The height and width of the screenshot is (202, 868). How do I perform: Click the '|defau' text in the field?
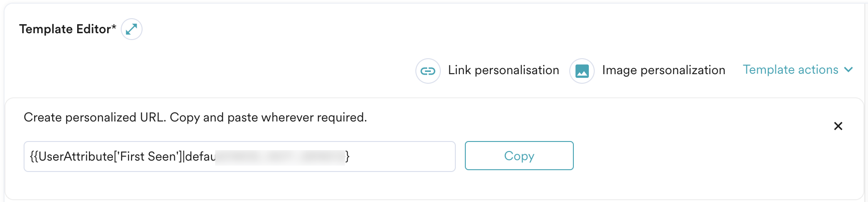tap(199, 157)
